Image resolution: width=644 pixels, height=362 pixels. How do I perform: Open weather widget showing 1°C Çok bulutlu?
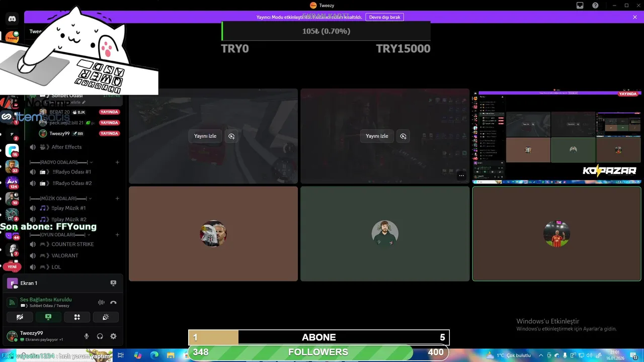508,355
